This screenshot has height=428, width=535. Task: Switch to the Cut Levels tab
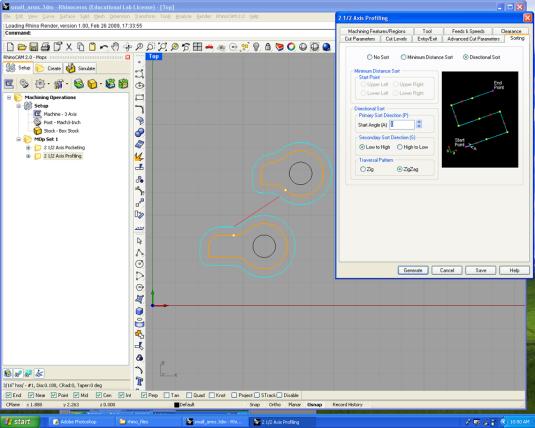[x=396, y=39]
